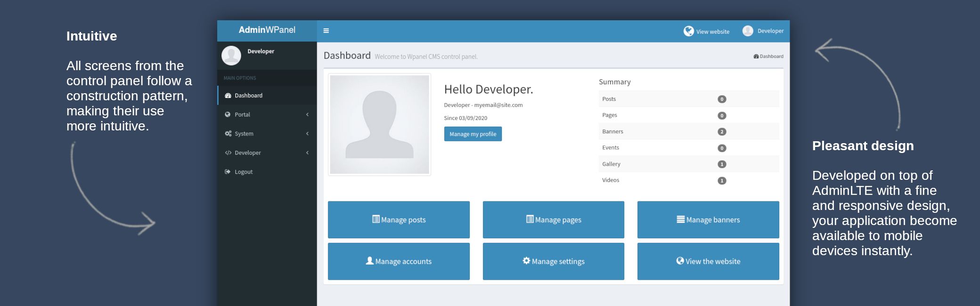Open the Manage banners tile

[x=708, y=220]
